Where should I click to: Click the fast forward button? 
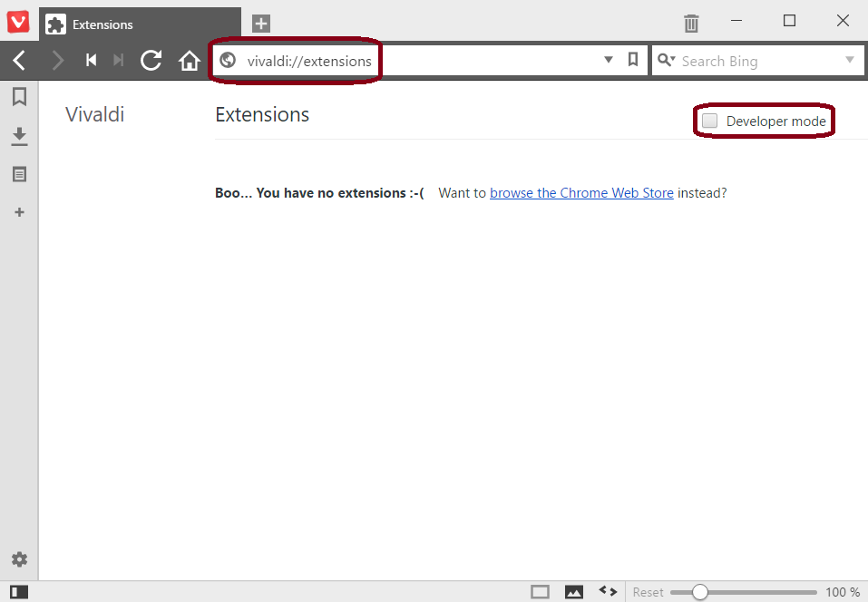(x=118, y=60)
